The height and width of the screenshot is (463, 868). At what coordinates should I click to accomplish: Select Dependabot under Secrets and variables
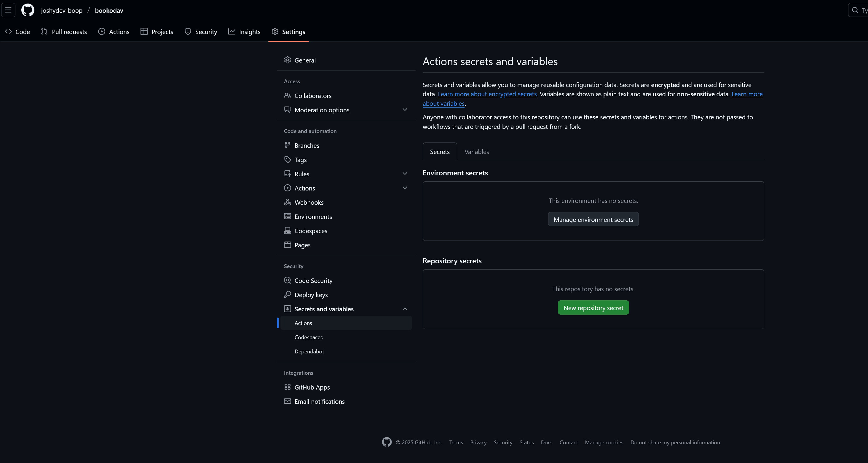346,351
